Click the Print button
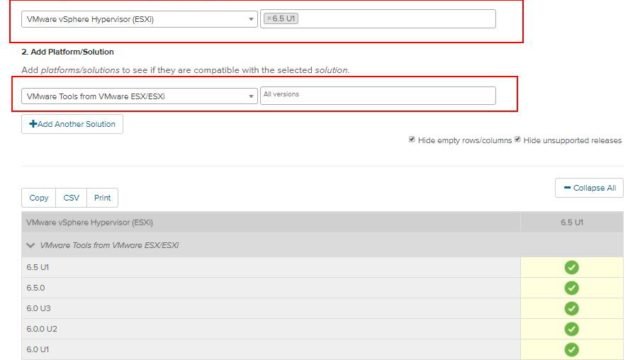This screenshot has width=640, height=360. tap(102, 198)
